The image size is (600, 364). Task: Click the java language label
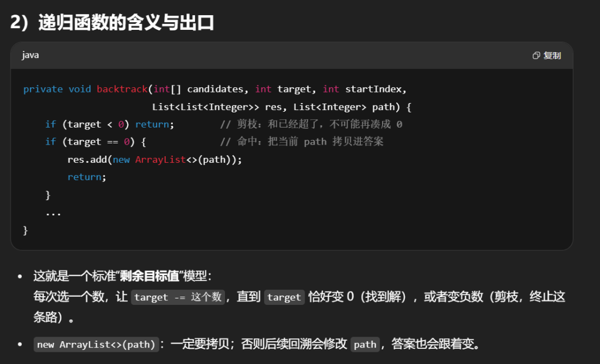30,56
